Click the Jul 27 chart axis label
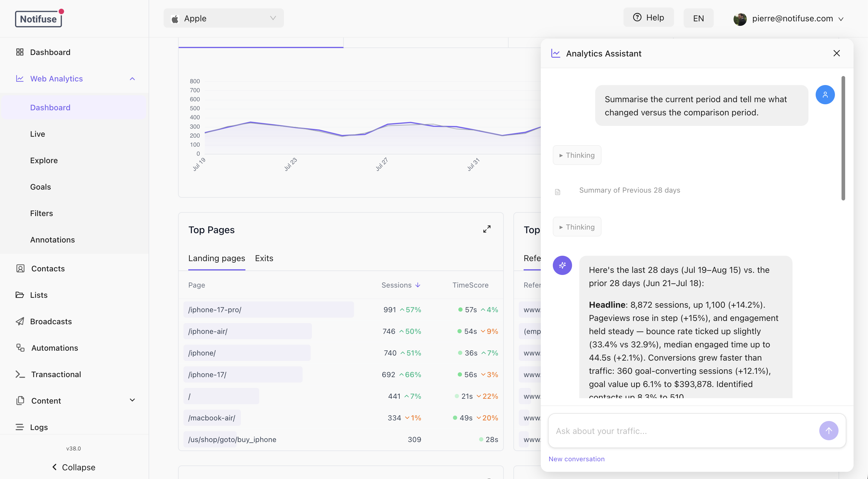 pos(381,164)
